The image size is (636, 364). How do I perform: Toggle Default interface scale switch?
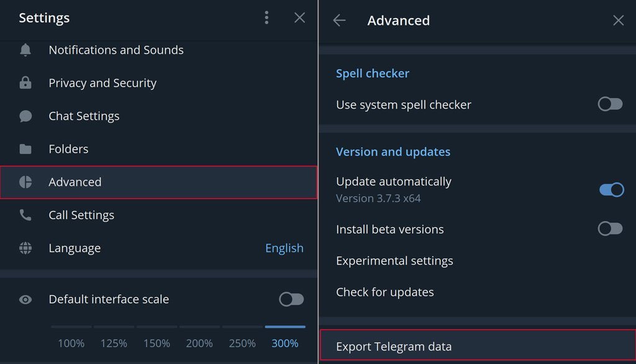click(x=291, y=299)
